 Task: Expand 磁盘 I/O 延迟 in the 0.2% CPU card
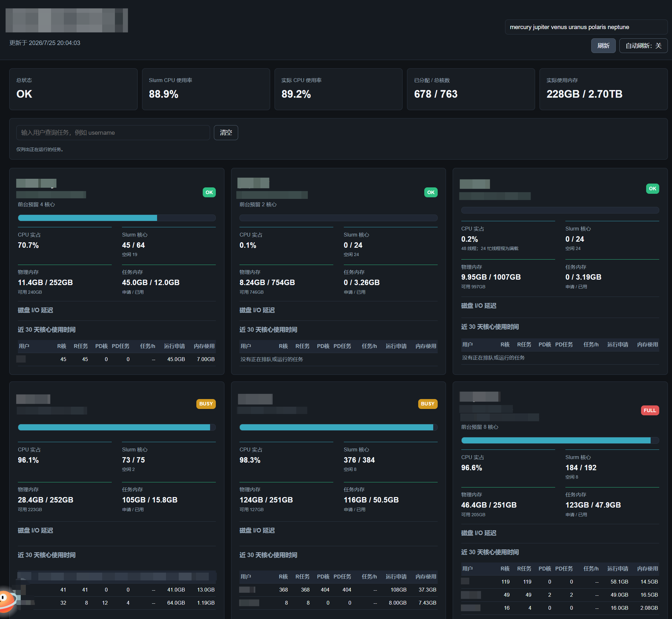click(479, 306)
